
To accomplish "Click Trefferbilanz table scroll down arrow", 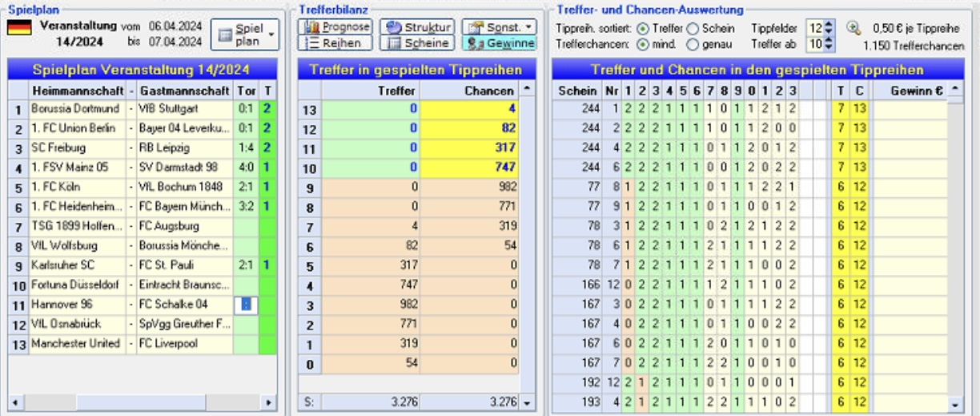I will click(x=525, y=402).
